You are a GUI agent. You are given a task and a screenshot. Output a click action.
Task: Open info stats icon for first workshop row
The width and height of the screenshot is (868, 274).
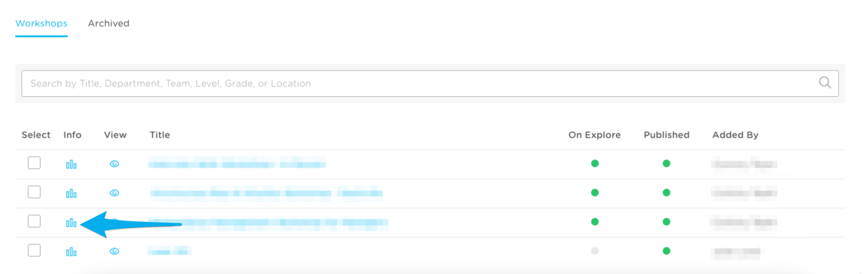click(x=71, y=164)
